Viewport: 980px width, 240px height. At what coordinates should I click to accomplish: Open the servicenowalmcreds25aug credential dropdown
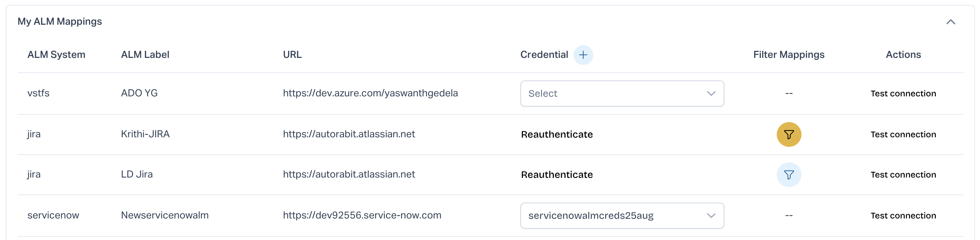pos(622,216)
